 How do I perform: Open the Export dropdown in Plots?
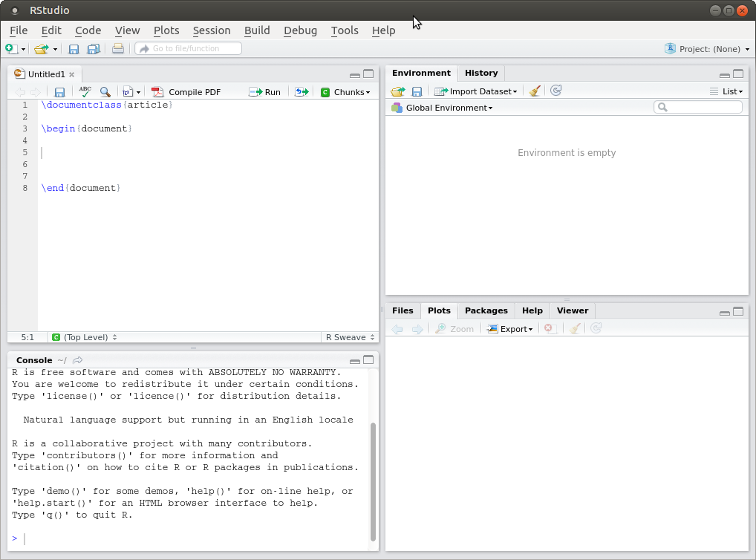coord(509,329)
